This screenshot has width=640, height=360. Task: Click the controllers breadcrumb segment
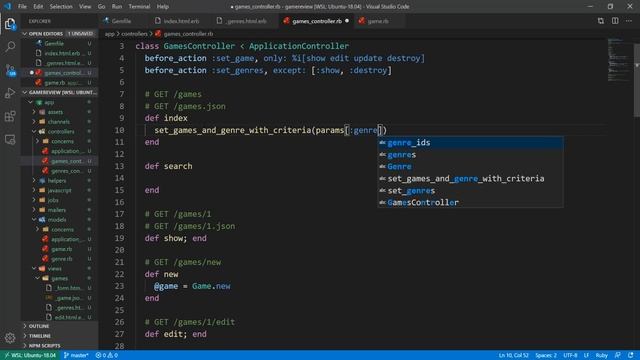coord(134,34)
